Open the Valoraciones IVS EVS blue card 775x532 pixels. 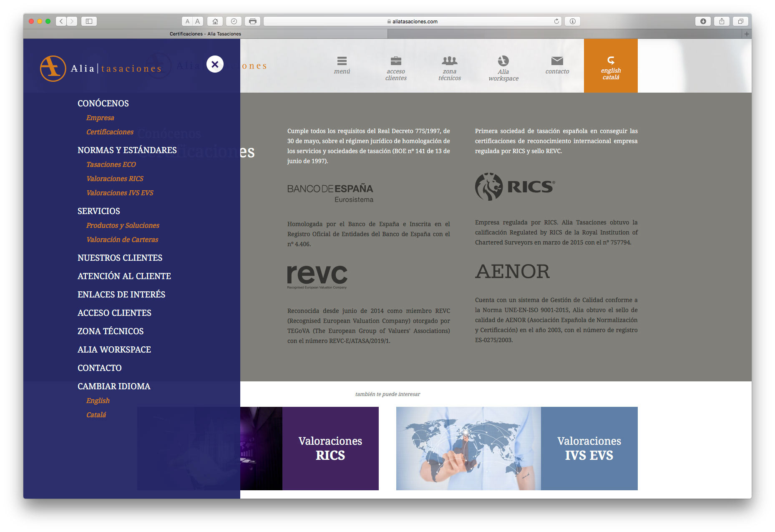(x=589, y=448)
